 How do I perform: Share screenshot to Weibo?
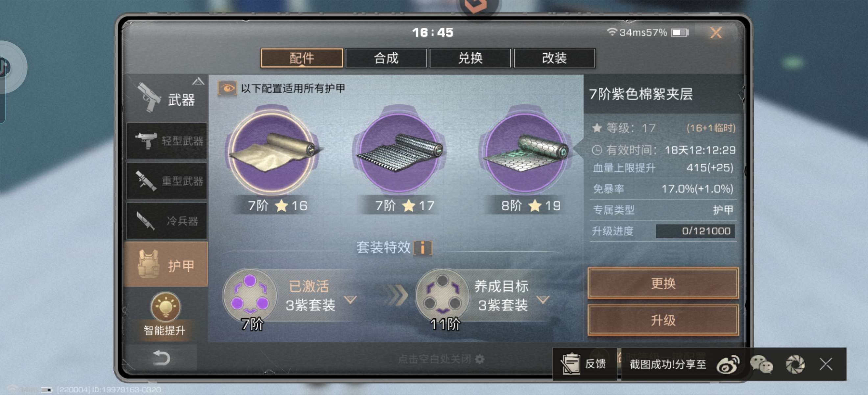(728, 365)
